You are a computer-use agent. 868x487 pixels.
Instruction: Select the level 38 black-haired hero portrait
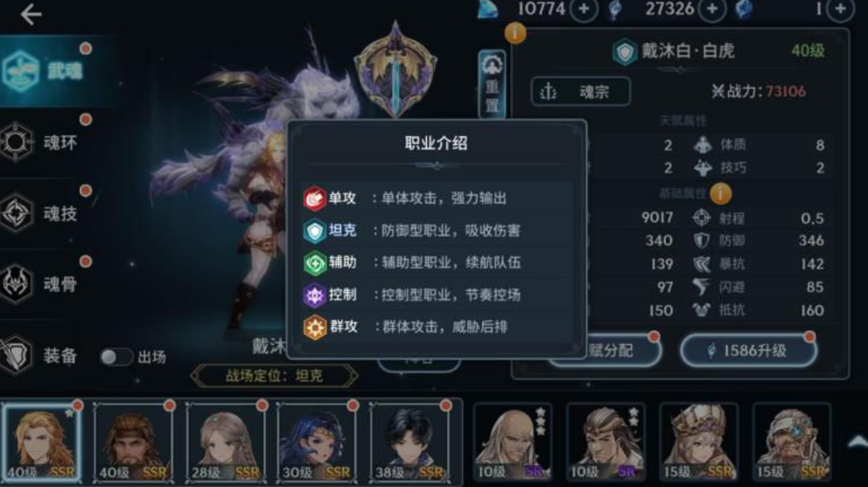point(410,442)
